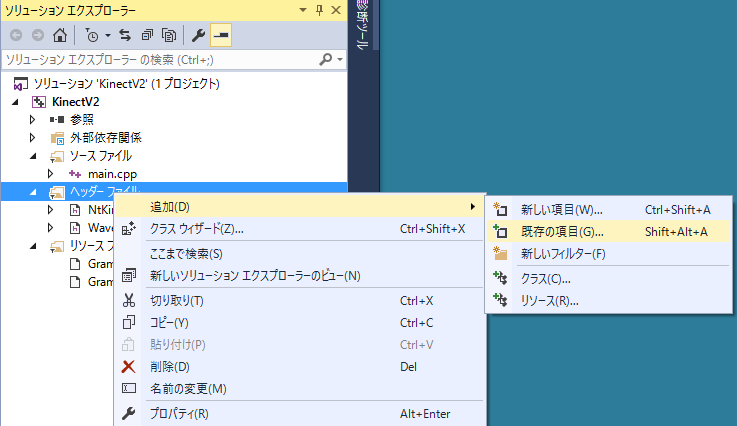The image size is (737, 426).
Task: Click the Solution Explorer search field
Action: 160,60
